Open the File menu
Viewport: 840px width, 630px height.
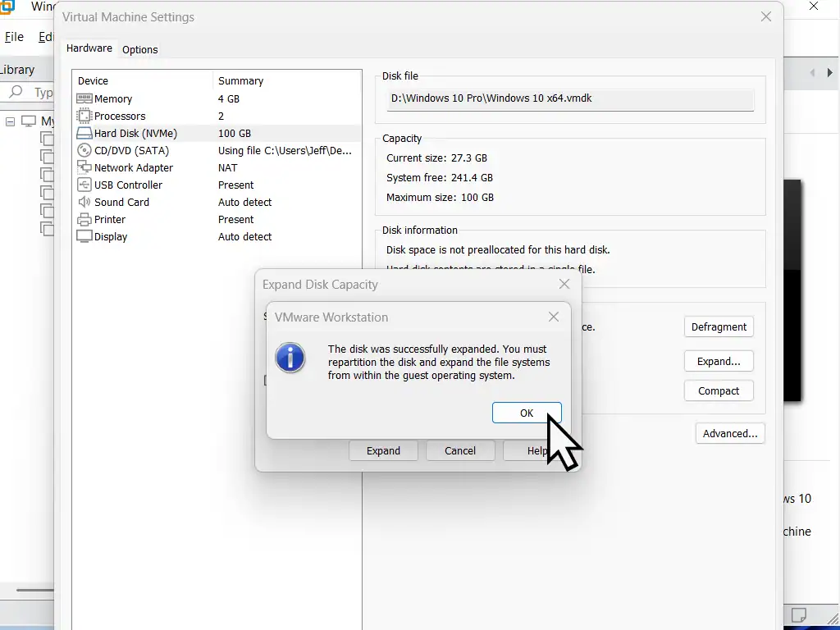(14, 37)
